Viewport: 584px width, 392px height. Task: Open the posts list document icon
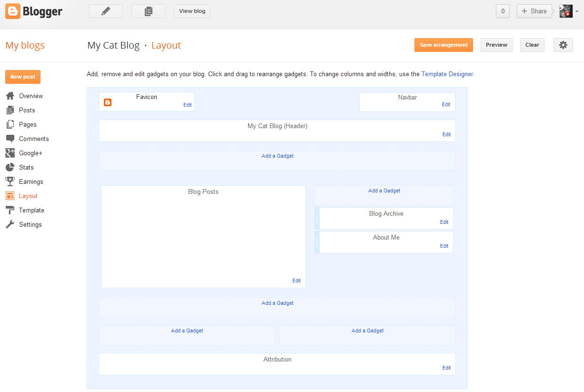148,11
